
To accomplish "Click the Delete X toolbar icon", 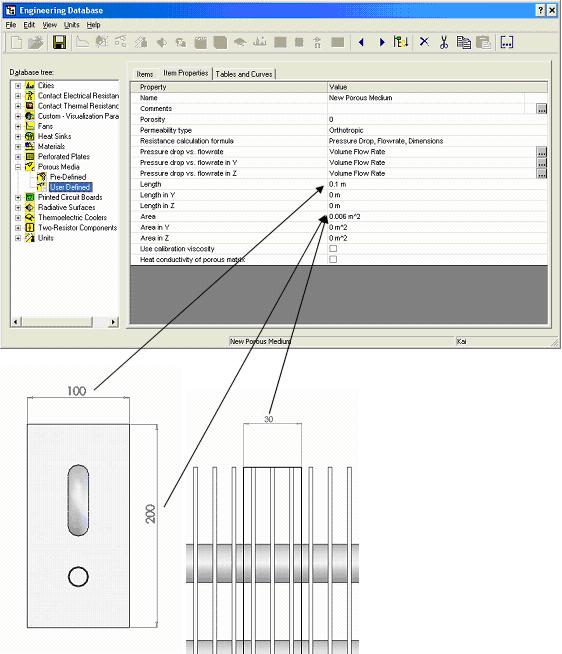I will click(x=424, y=42).
